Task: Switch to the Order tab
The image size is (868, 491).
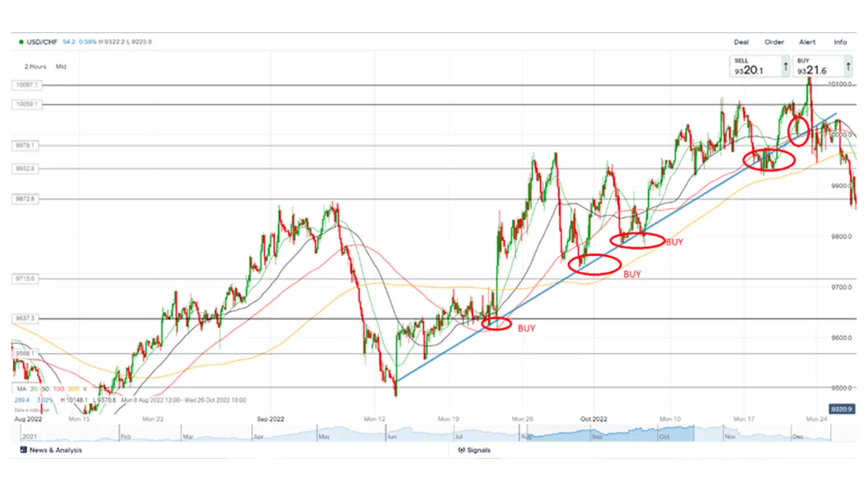Action: [774, 42]
